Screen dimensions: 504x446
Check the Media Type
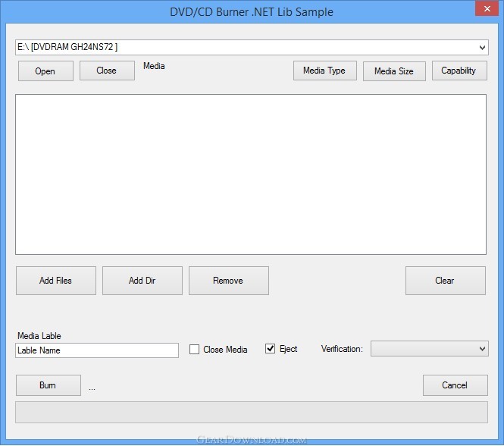pos(325,71)
